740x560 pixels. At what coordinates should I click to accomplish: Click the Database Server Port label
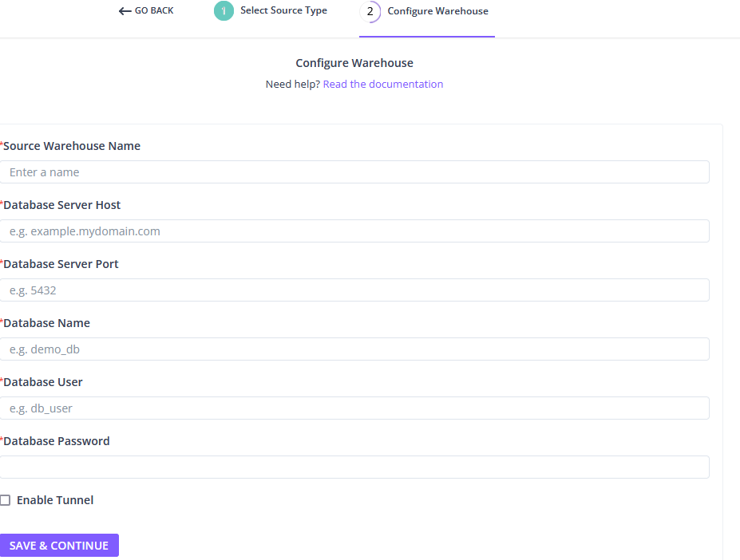coord(61,264)
